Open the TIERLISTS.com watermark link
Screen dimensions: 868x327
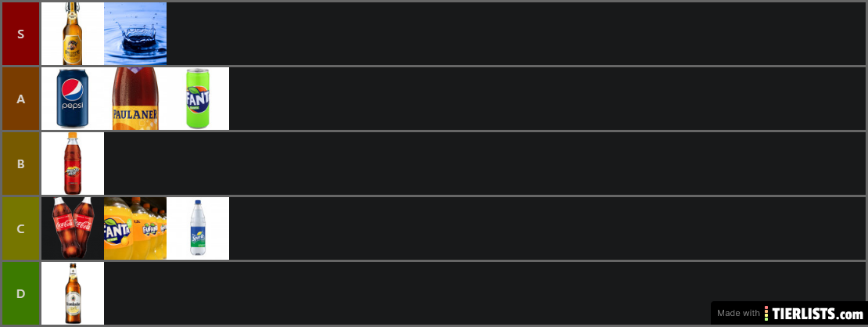click(789, 313)
